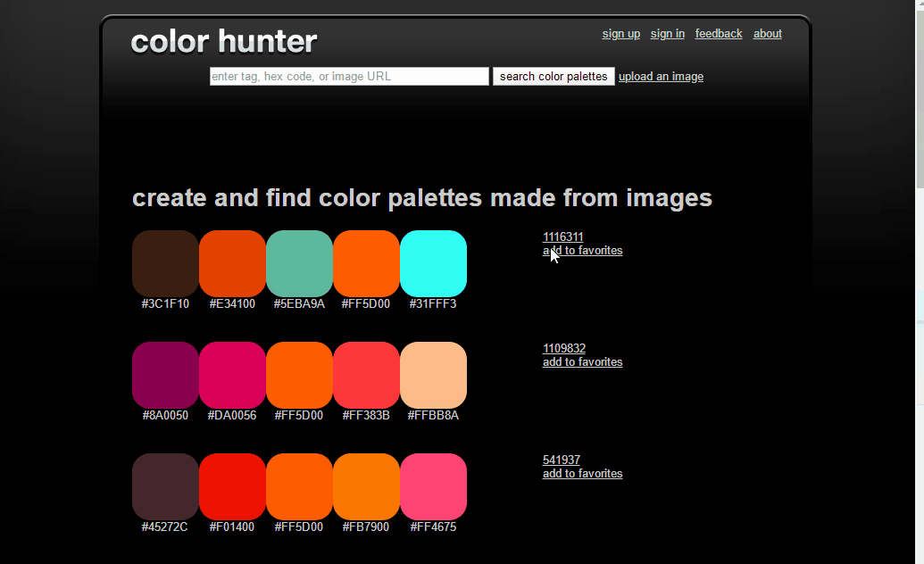Click the #31FFF3 hex label
924x564 pixels.
(432, 303)
